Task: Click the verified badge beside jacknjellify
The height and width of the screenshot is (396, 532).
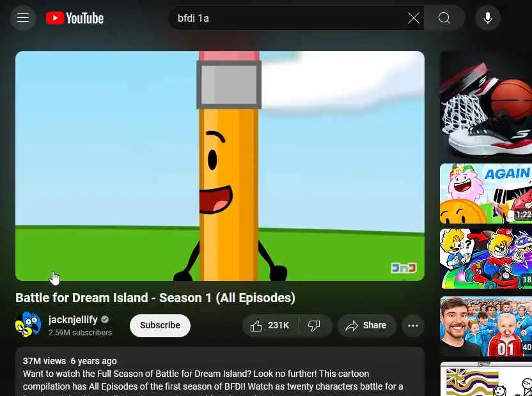Action: click(x=105, y=319)
